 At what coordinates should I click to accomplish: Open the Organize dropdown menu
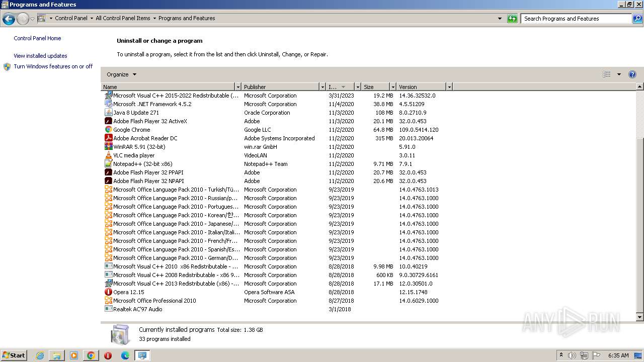coord(121,74)
